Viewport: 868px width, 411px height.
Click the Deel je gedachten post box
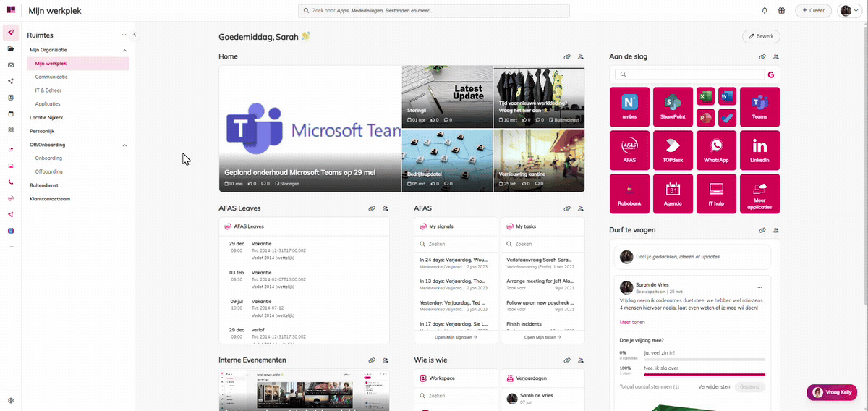[692, 257]
